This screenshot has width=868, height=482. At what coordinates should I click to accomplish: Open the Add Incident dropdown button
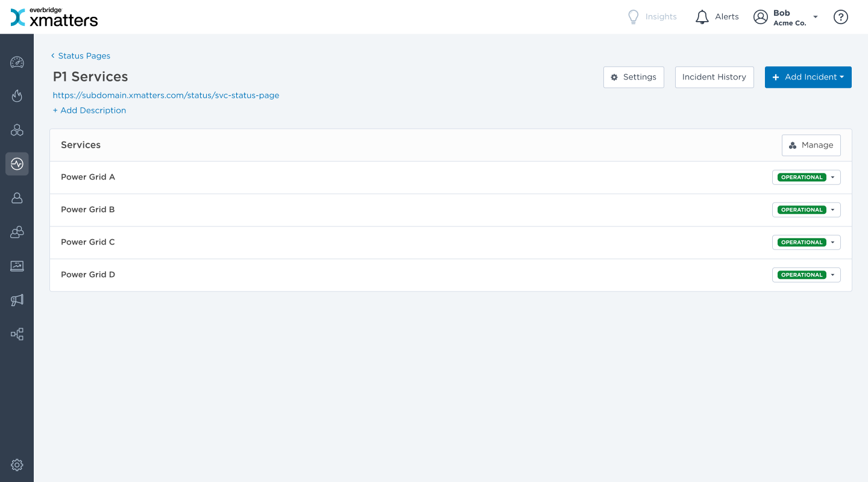point(808,77)
